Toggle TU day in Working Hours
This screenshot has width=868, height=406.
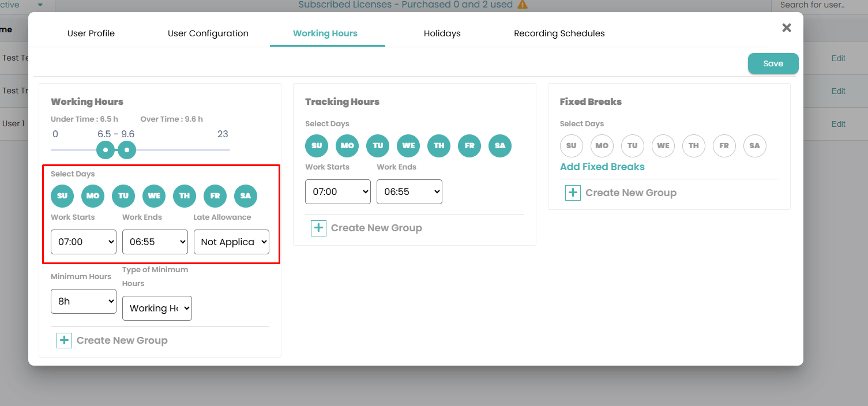123,196
